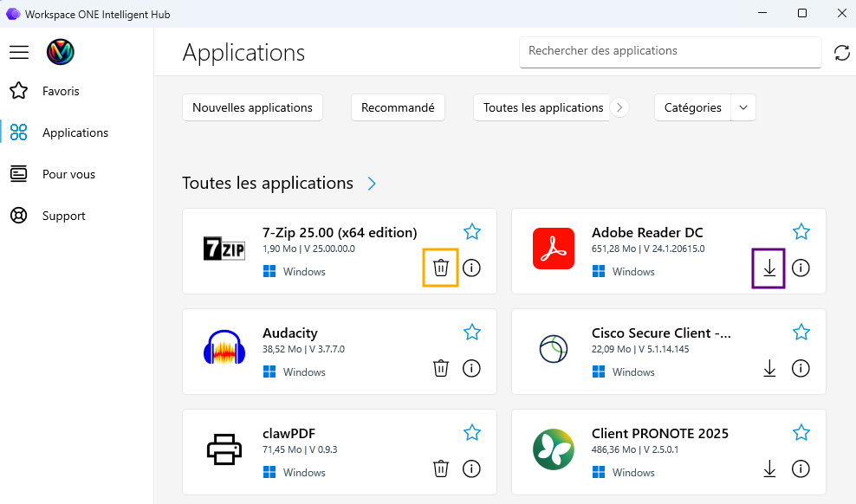Add 7-Zip to favorites with star
Screen dimensions: 856x504
coord(472,232)
